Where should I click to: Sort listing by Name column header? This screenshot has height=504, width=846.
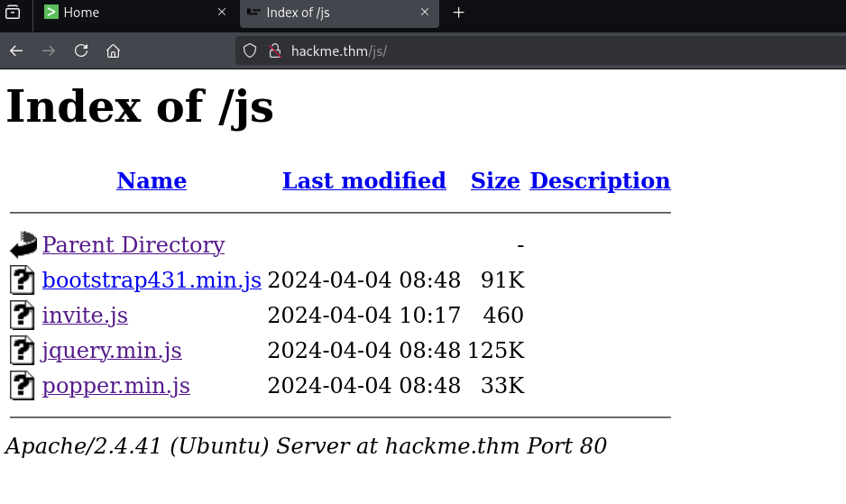click(x=152, y=180)
